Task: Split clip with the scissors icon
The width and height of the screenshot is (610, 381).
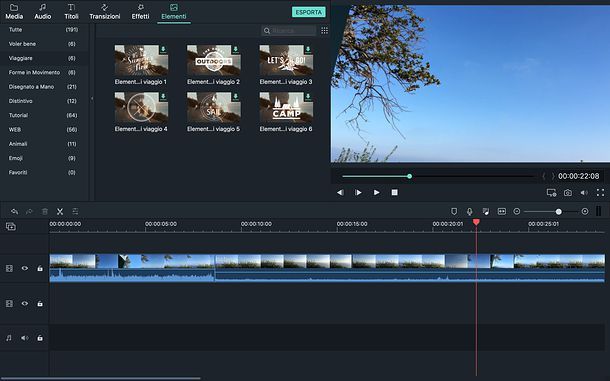Action: [x=60, y=211]
